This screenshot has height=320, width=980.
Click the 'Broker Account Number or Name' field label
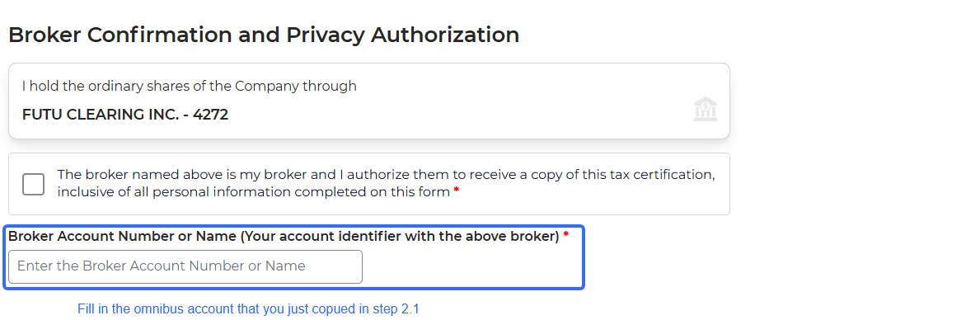coord(284,236)
